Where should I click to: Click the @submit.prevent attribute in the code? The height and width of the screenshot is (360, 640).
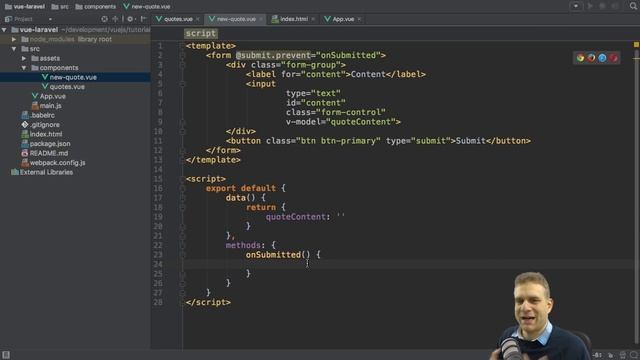point(273,55)
